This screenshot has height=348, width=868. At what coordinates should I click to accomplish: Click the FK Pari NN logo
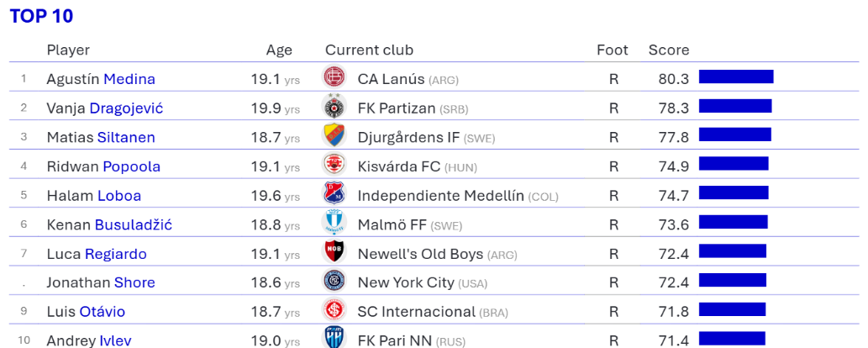click(334, 338)
